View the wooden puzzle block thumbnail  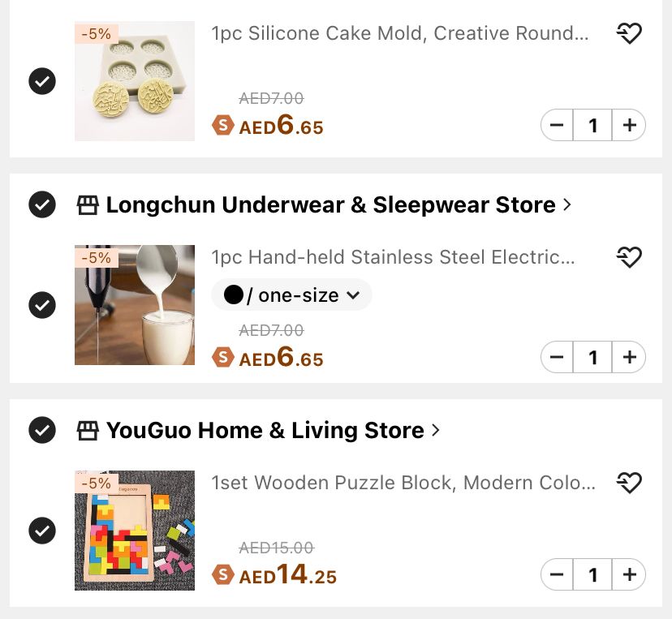135,531
